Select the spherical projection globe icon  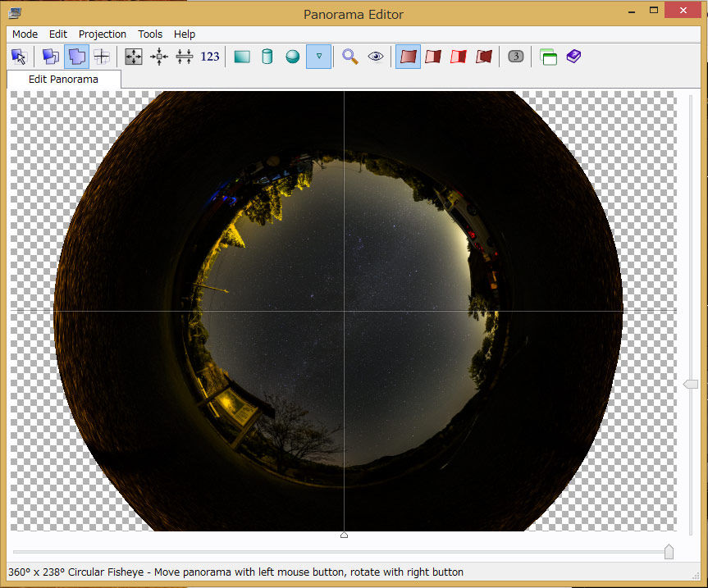pos(293,57)
